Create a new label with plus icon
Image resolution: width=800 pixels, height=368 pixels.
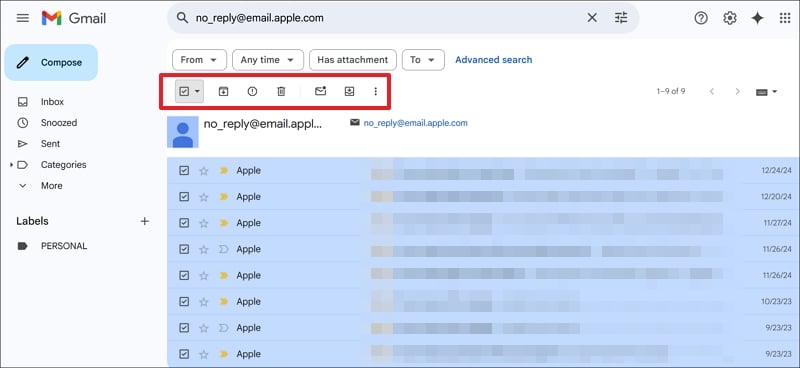[145, 221]
